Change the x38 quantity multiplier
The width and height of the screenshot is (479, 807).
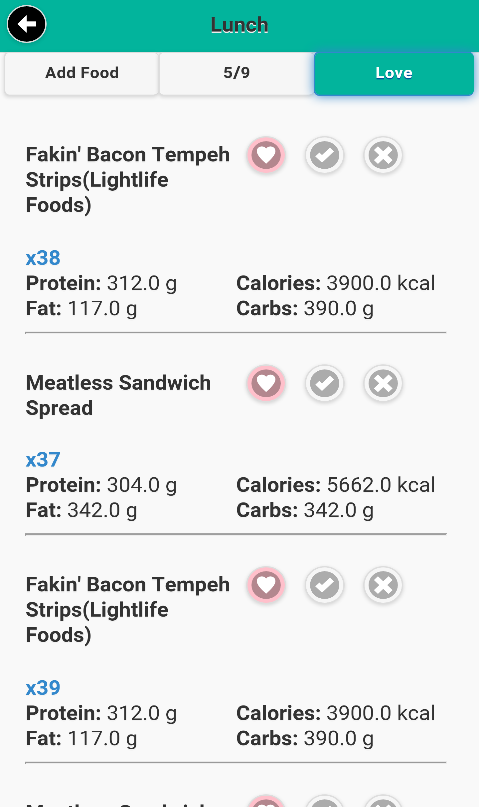(43, 258)
